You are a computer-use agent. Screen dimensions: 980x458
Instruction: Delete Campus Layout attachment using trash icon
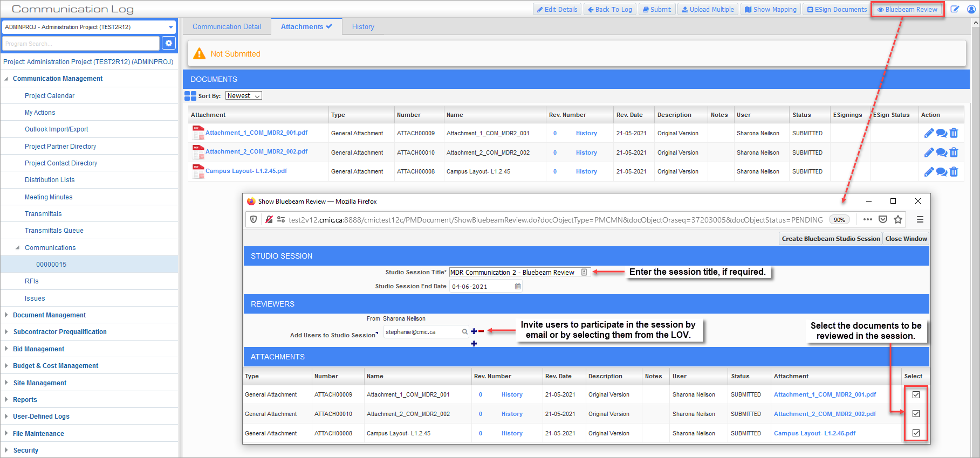[x=954, y=172]
